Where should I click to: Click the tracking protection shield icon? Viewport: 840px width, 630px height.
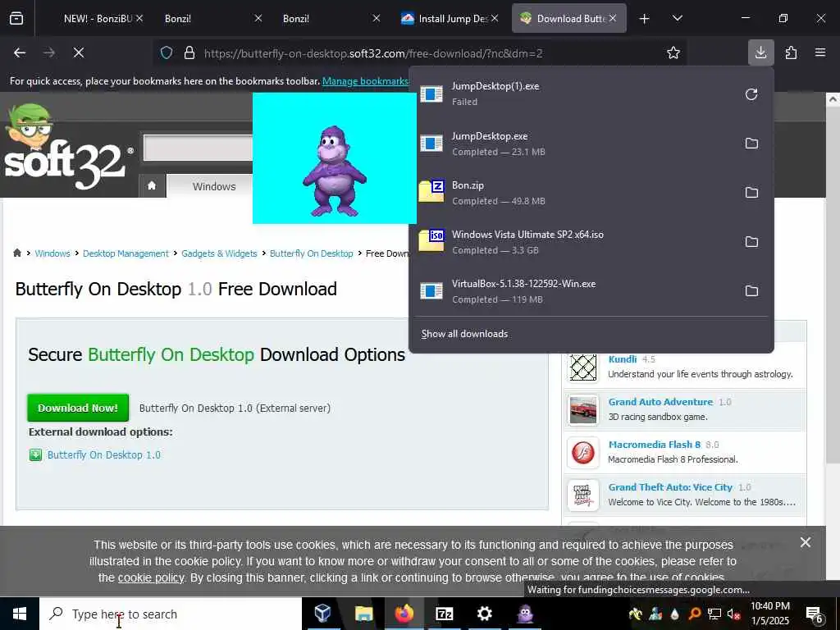[167, 52]
